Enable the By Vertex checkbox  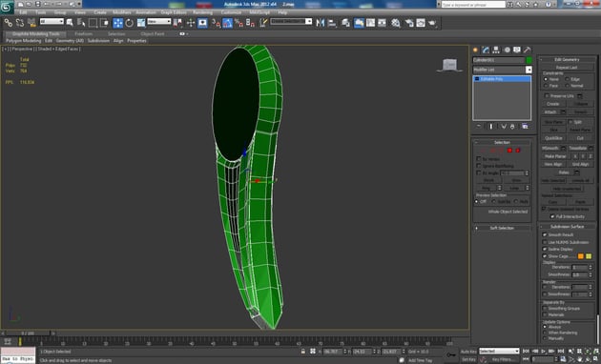(x=478, y=158)
